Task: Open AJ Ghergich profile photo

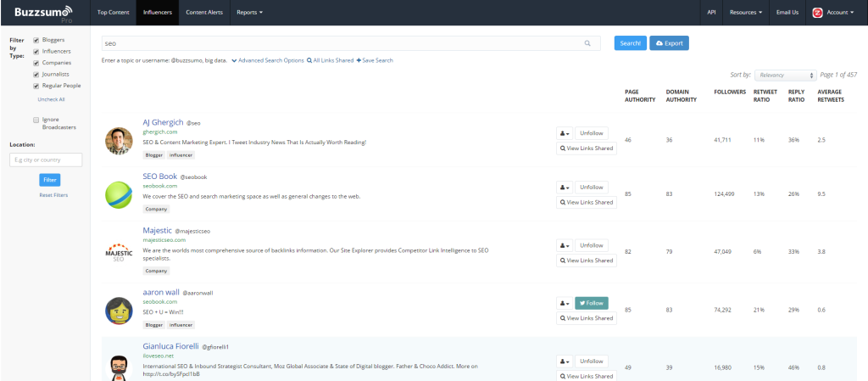Action: point(119,141)
